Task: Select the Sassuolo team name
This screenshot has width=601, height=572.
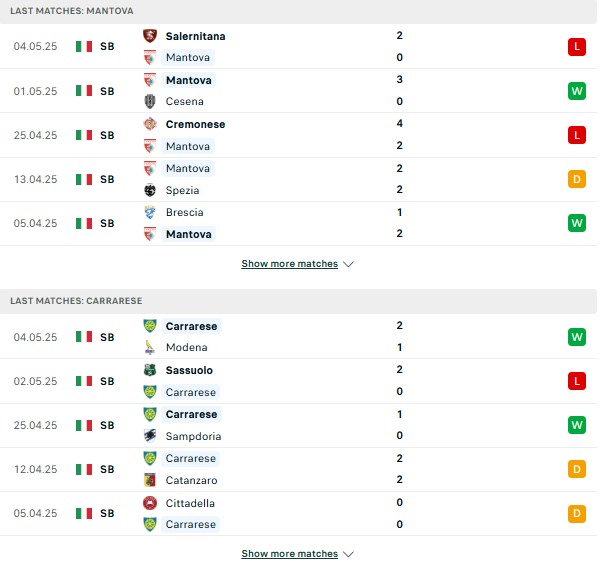Action: point(189,370)
